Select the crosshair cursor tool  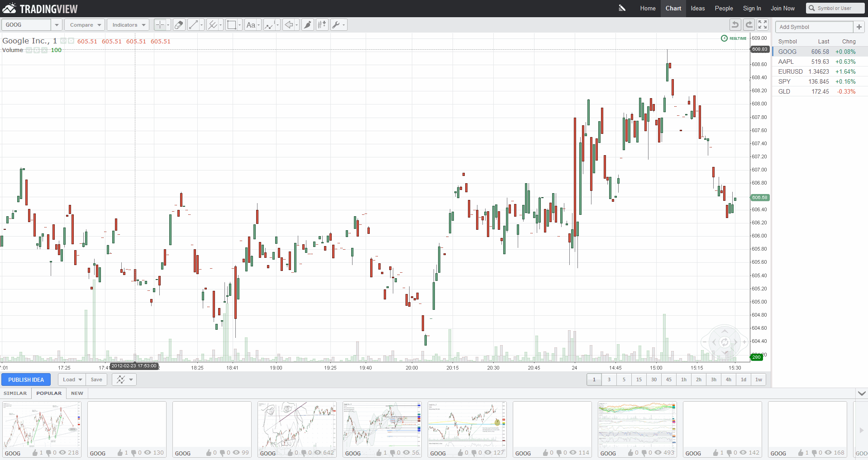pyautogui.click(x=160, y=25)
